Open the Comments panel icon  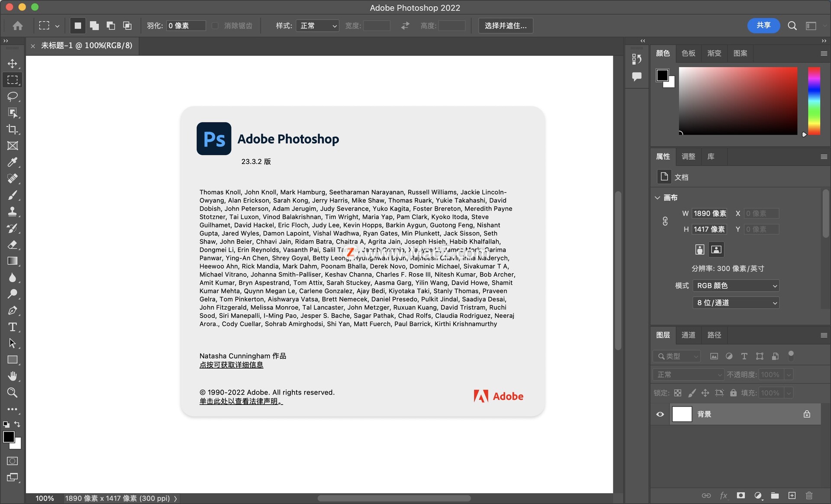(x=637, y=77)
